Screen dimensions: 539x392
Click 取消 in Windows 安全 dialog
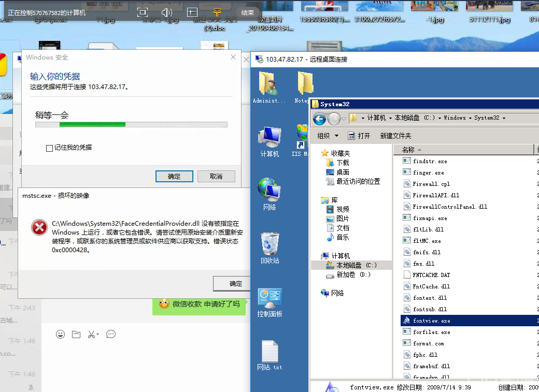216,176
